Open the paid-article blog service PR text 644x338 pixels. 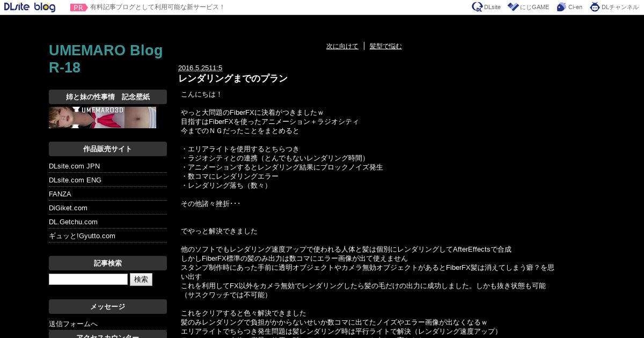[157, 8]
